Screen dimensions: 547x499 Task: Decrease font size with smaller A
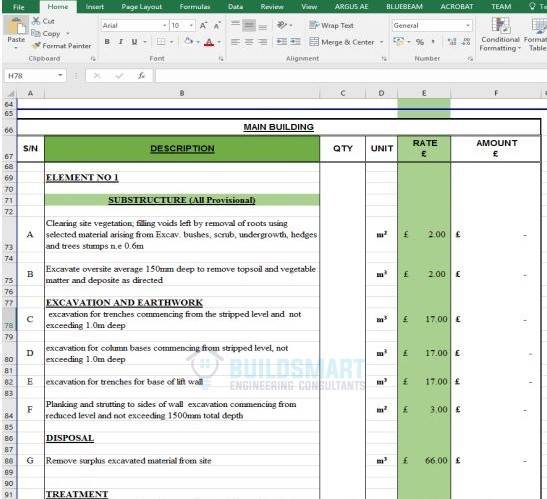(217, 25)
